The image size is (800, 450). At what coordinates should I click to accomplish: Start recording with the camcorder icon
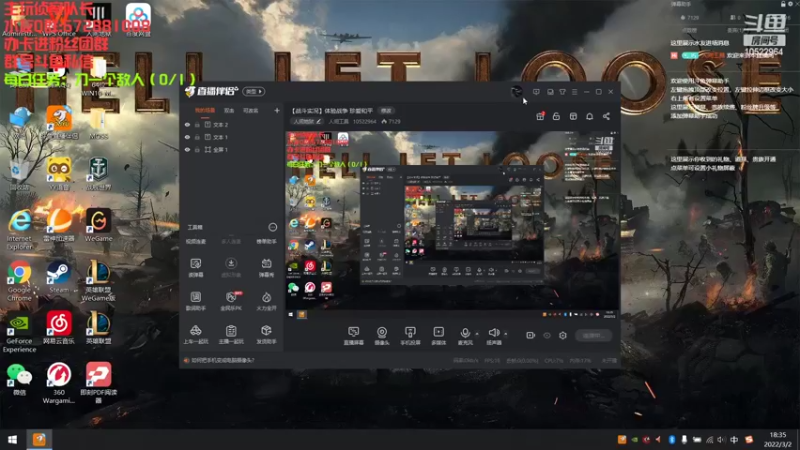point(530,335)
